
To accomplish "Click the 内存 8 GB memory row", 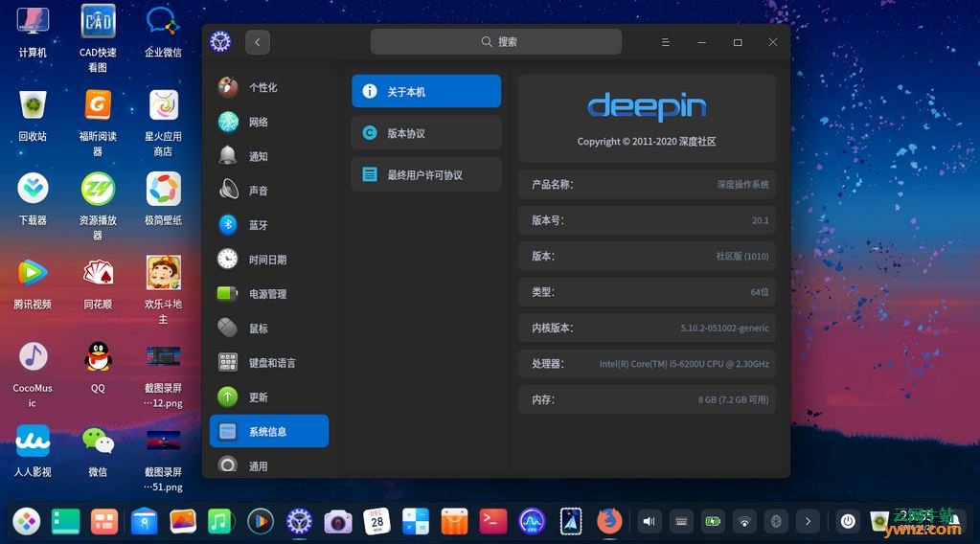I will click(x=647, y=399).
